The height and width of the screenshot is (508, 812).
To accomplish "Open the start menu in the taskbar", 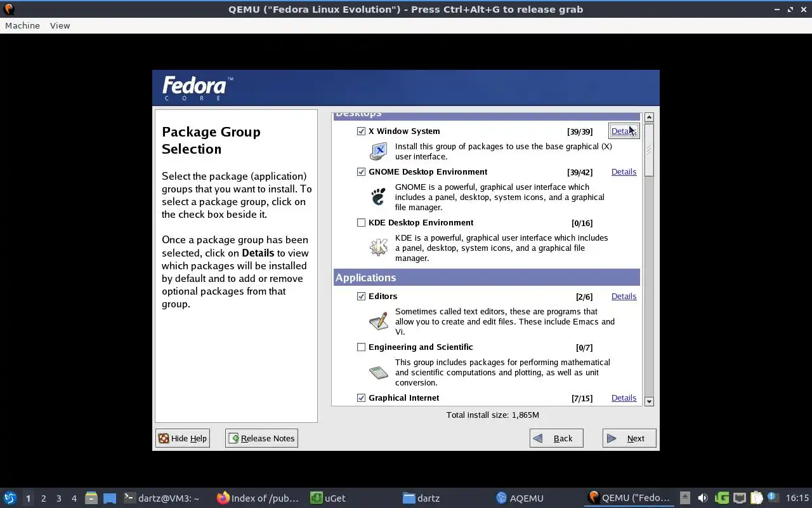I will pos(10,498).
